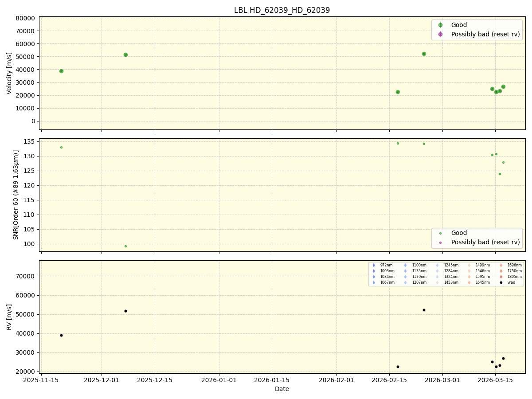Click 'Good' text in the SNR panel legend
The height and width of the screenshot is (399, 532).
tap(459, 233)
